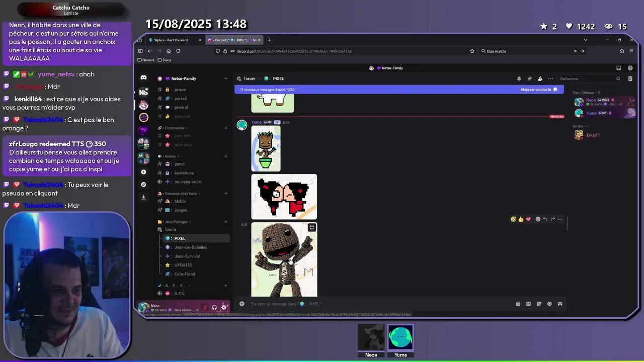The image size is (644, 362).
Task: Toggle the member list icon
Action: 540,78
